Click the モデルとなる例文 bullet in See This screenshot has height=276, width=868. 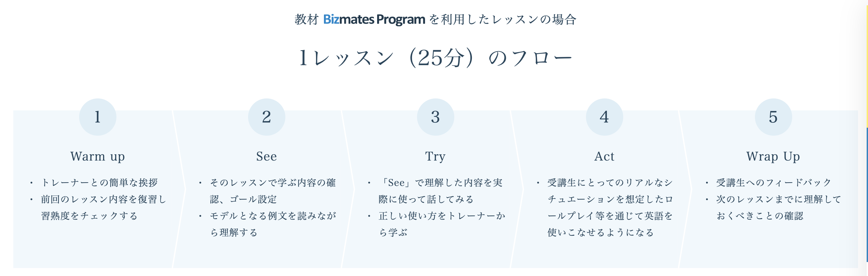[x=273, y=216]
